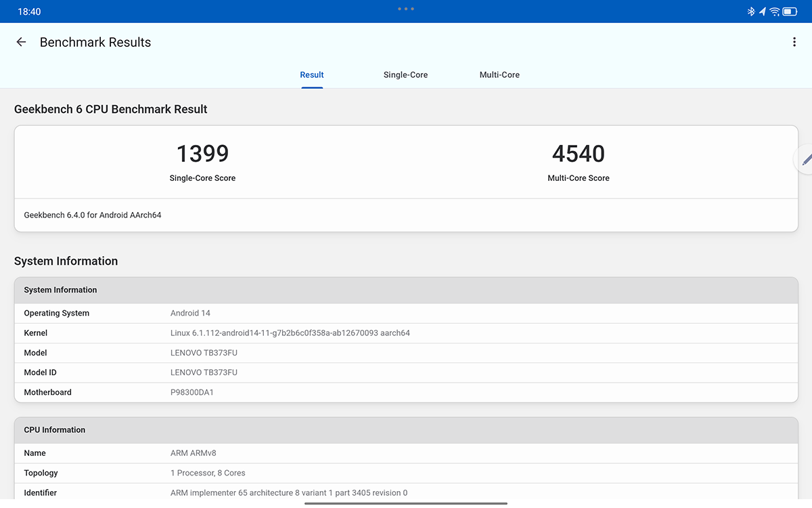Tap the 4540 Multi-Core Score
This screenshot has width=812, height=508.
tap(579, 154)
